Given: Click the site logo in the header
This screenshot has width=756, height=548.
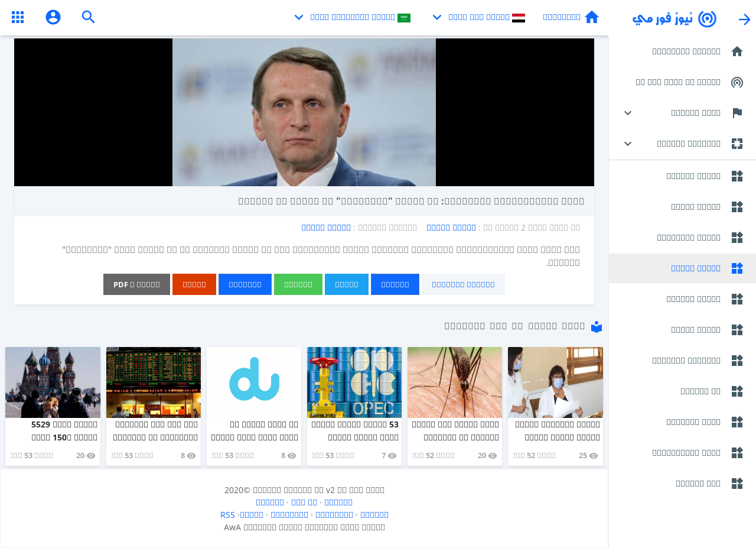Looking at the screenshot, I should point(674,19).
